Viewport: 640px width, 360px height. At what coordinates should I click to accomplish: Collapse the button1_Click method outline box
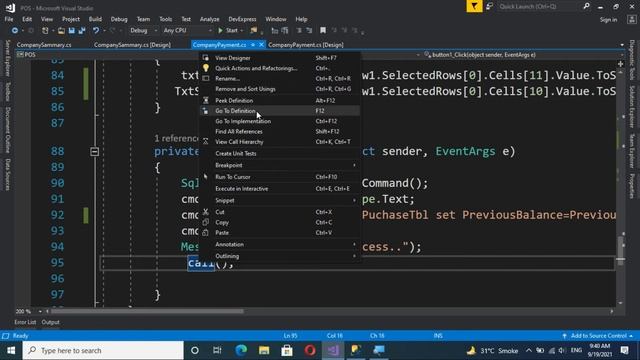(94, 152)
